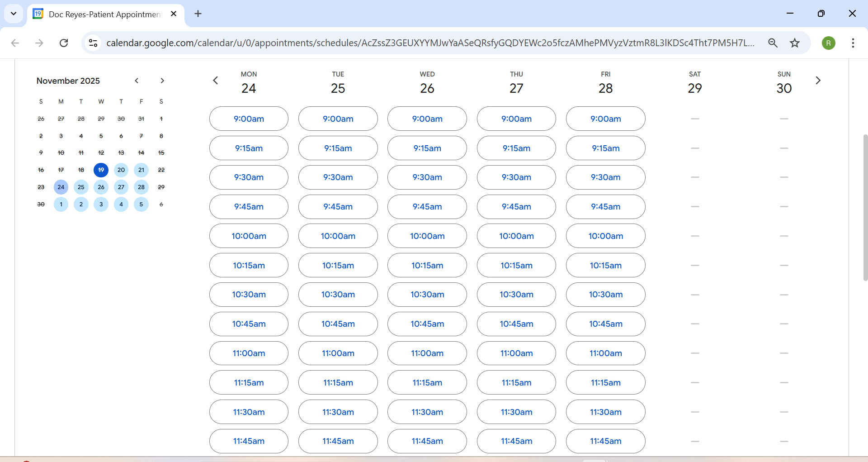The width and height of the screenshot is (868, 462).
Task: Open Chrome three-dot menu
Action: pyautogui.click(x=853, y=43)
